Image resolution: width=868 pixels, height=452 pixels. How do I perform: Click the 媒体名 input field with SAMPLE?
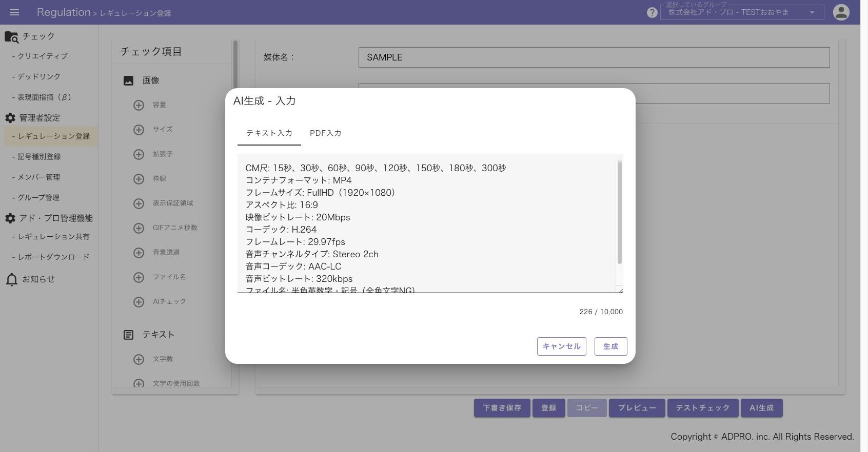coord(594,57)
